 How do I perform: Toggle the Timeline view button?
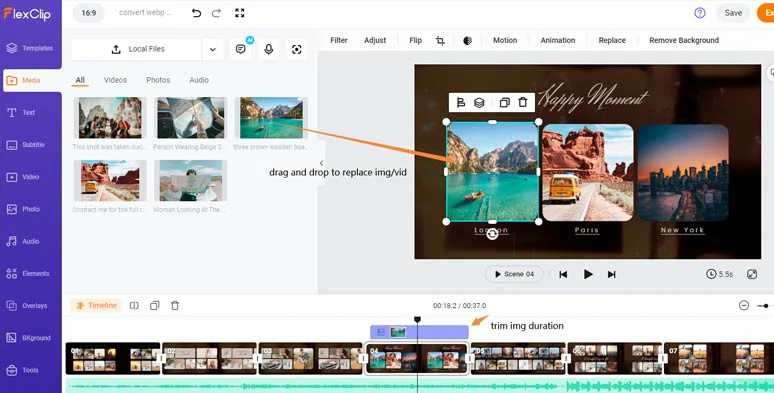pos(96,306)
